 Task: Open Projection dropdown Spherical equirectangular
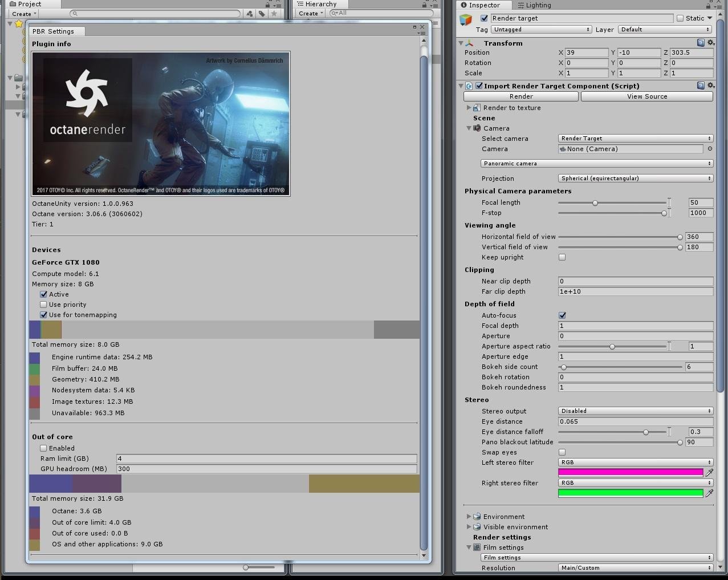coord(636,179)
